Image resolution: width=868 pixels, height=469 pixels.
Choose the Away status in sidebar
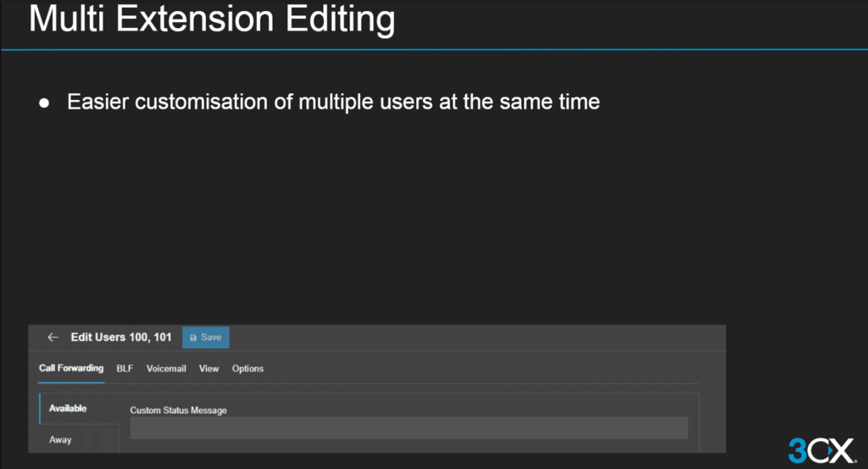point(60,440)
